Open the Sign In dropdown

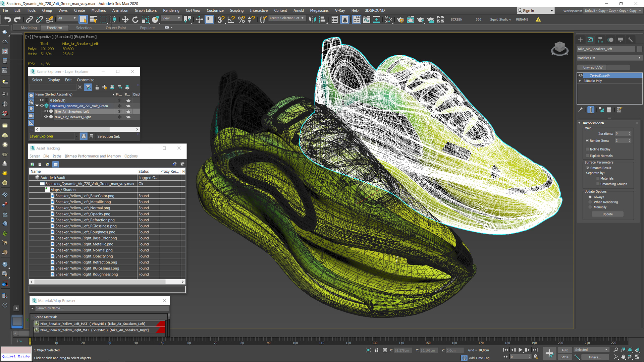[x=536, y=11]
